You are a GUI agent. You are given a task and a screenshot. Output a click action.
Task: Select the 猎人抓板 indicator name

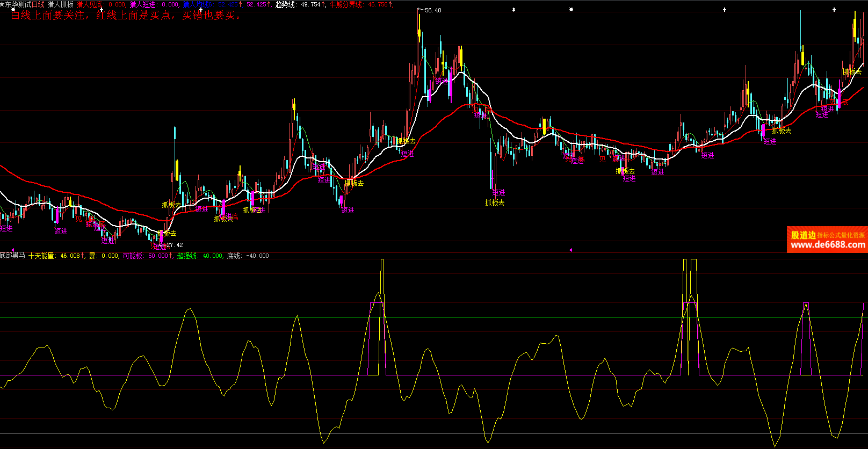coord(60,4)
